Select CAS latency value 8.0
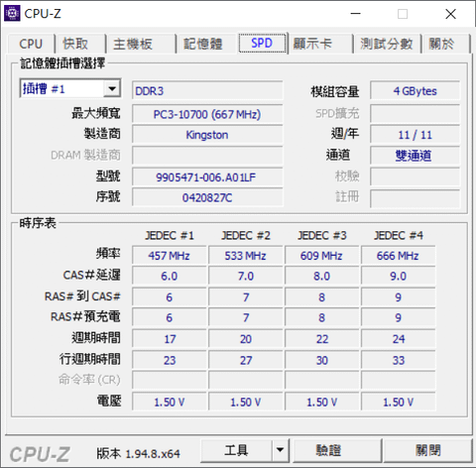This screenshot has width=476, height=468. pyautogui.click(x=321, y=276)
